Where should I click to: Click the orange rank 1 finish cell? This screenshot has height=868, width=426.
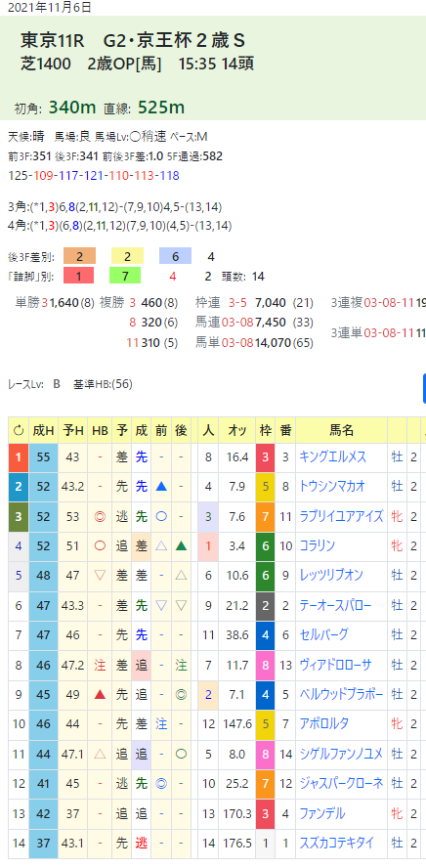(19, 457)
